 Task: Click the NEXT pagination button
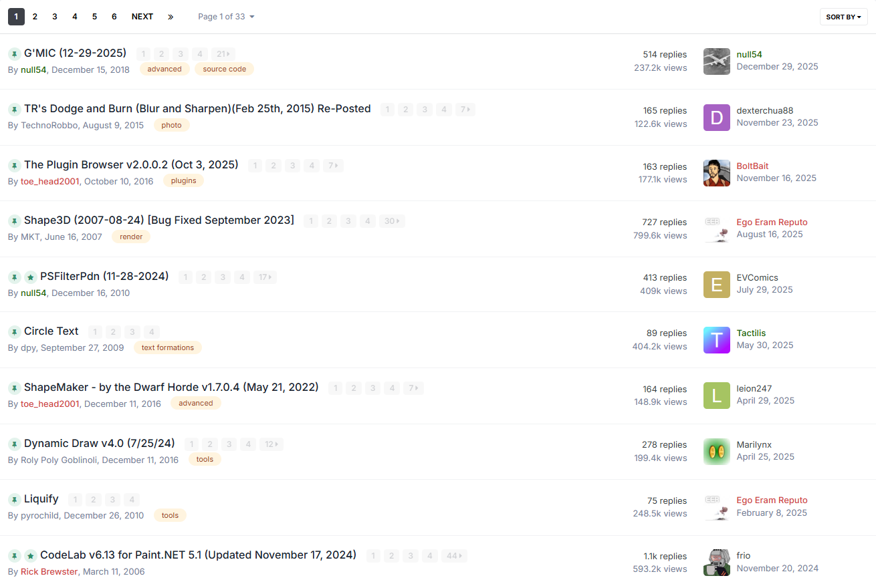pos(142,17)
